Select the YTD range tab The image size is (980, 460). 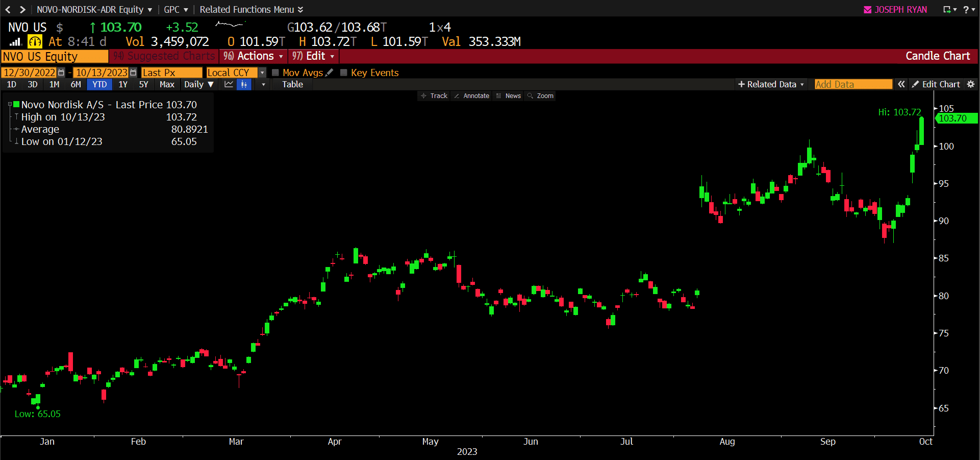(x=99, y=84)
